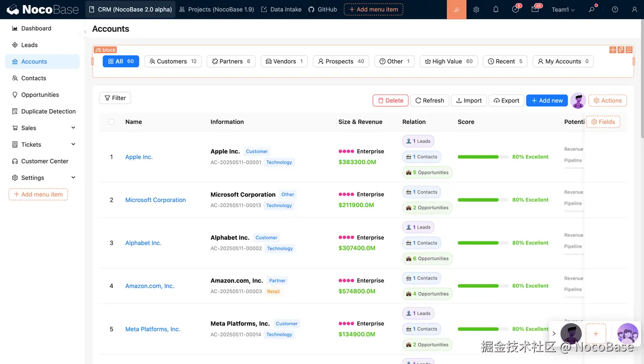Viewport: 644px width, 364px height.
Task: Click Microsoft Corporation score progress bar
Action: 483,200
